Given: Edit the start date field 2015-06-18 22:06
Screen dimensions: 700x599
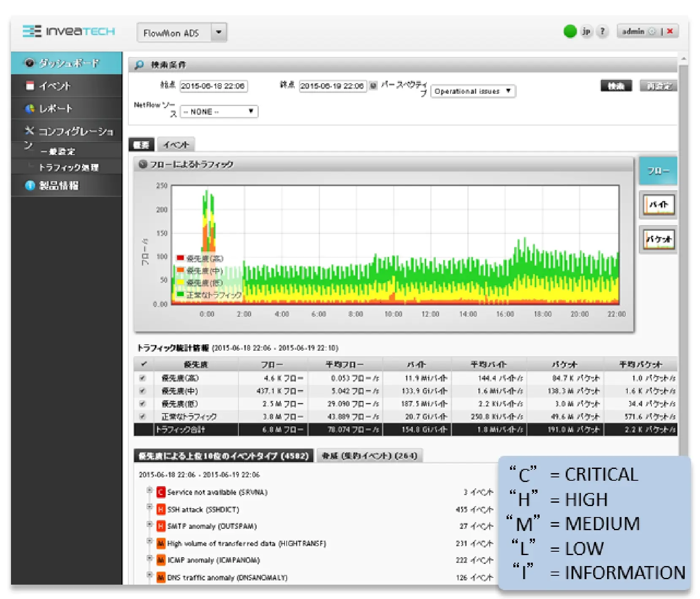Looking at the screenshot, I should coord(214,86).
